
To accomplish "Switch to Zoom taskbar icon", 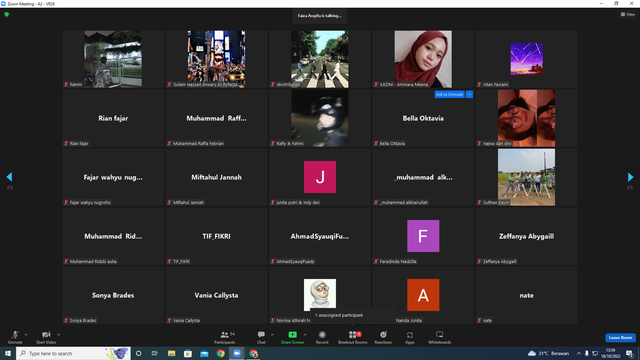I will click(x=237, y=353).
